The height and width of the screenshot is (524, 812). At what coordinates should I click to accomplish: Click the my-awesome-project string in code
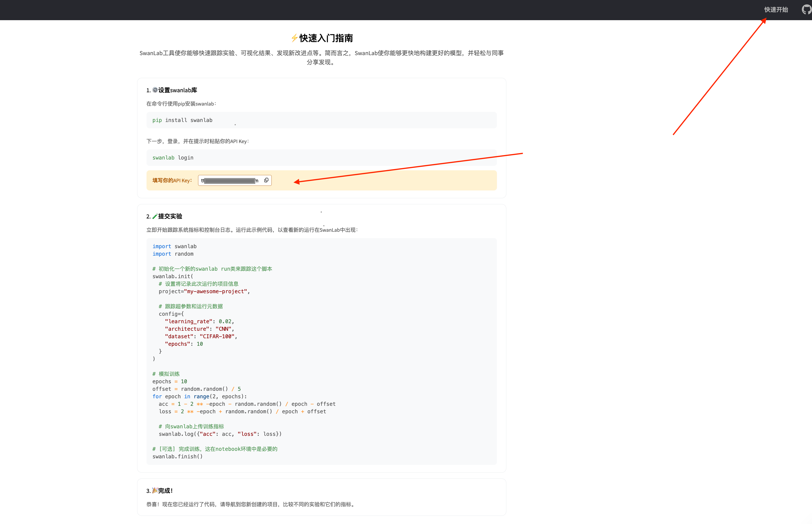coord(215,291)
